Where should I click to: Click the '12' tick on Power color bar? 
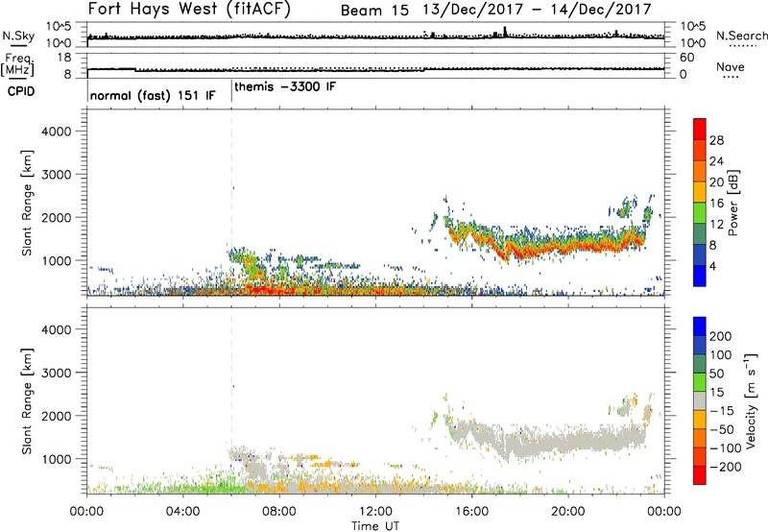coord(716,225)
